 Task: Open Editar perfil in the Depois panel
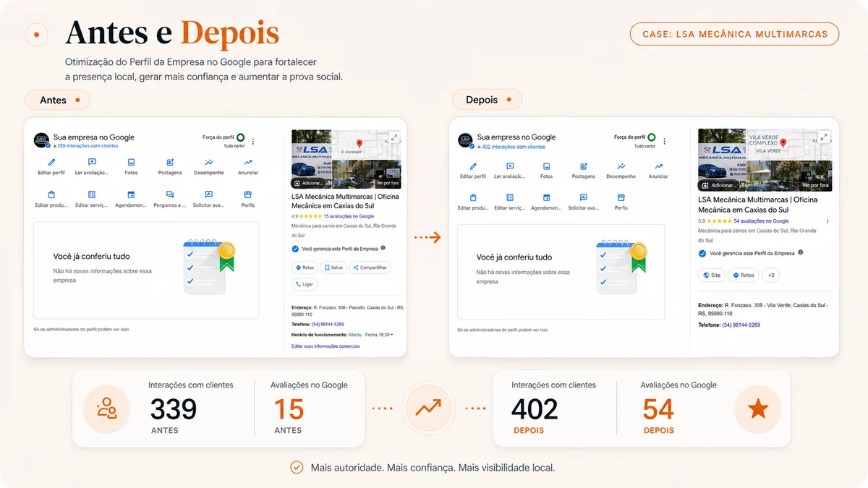(473, 171)
